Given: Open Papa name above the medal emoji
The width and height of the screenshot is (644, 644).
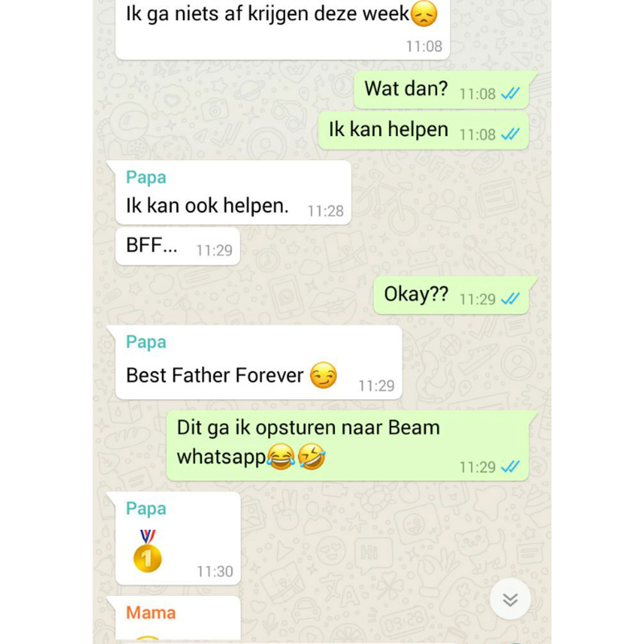Looking at the screenshot, I should tap(146, 509).
